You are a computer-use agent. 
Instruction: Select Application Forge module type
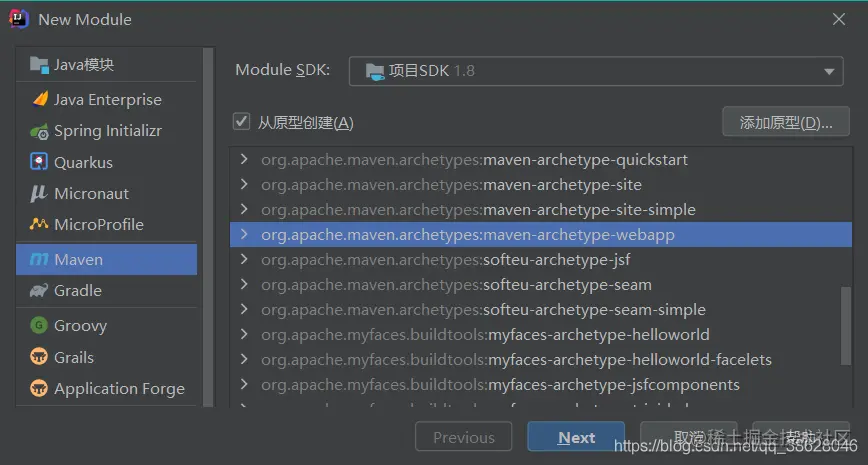106,389
